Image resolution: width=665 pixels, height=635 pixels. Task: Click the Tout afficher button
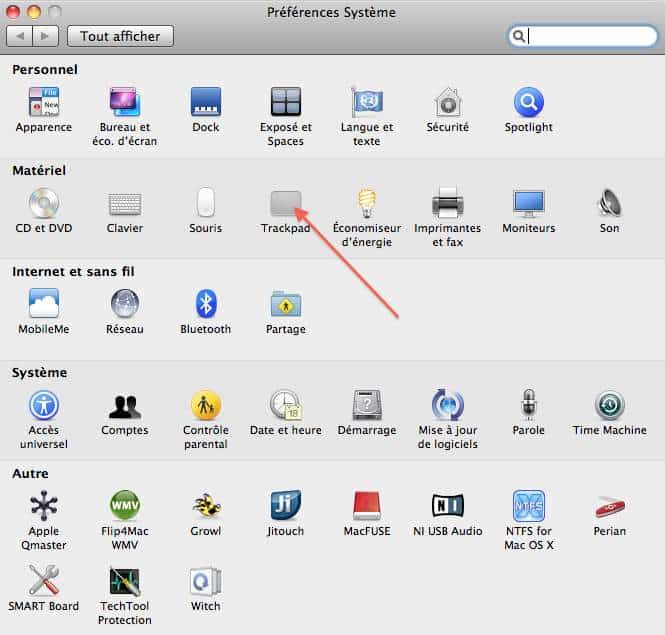point(120,36)
